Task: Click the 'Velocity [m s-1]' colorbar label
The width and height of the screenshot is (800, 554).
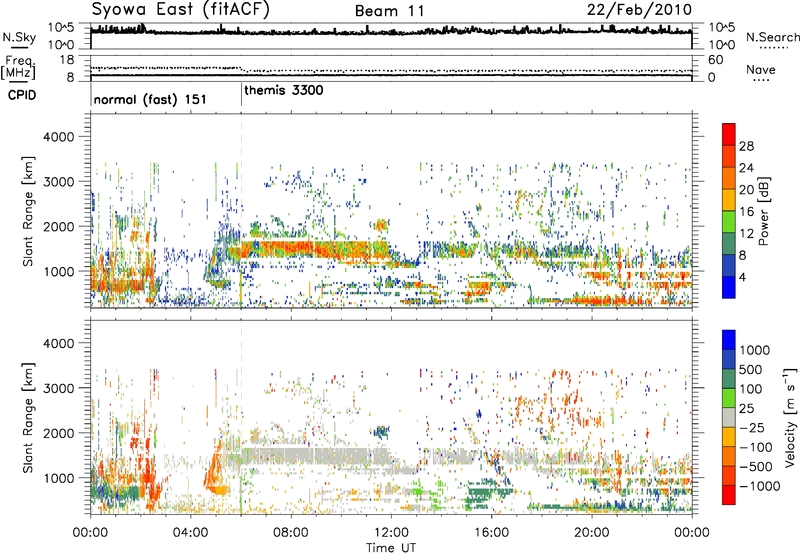Action: pyautogui.click(x=790, y=417)
